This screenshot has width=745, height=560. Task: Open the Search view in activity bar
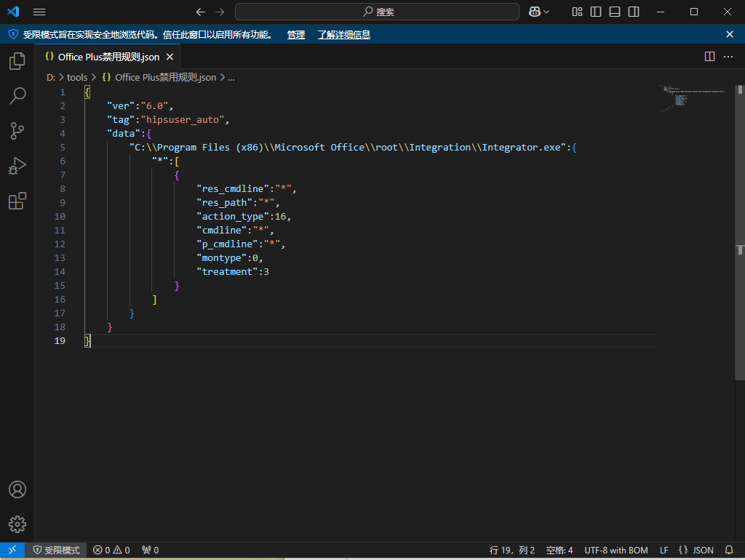pyautogui.click(x=17, y=96)
